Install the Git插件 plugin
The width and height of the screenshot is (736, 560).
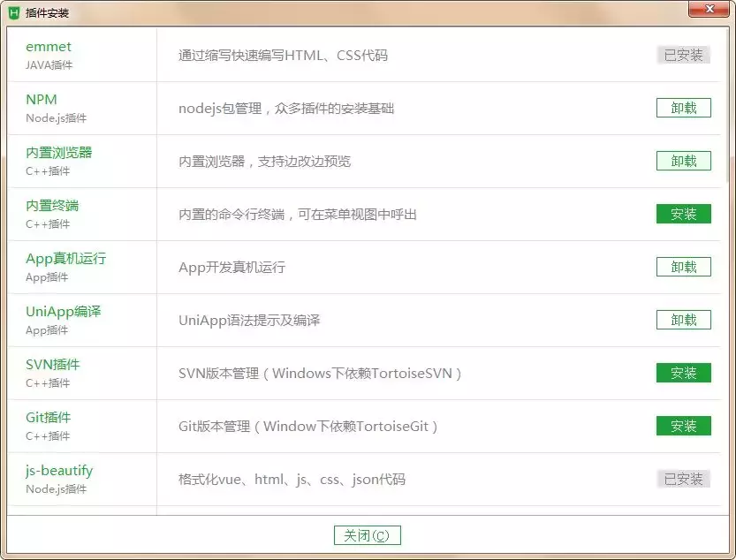click(683, 426)
